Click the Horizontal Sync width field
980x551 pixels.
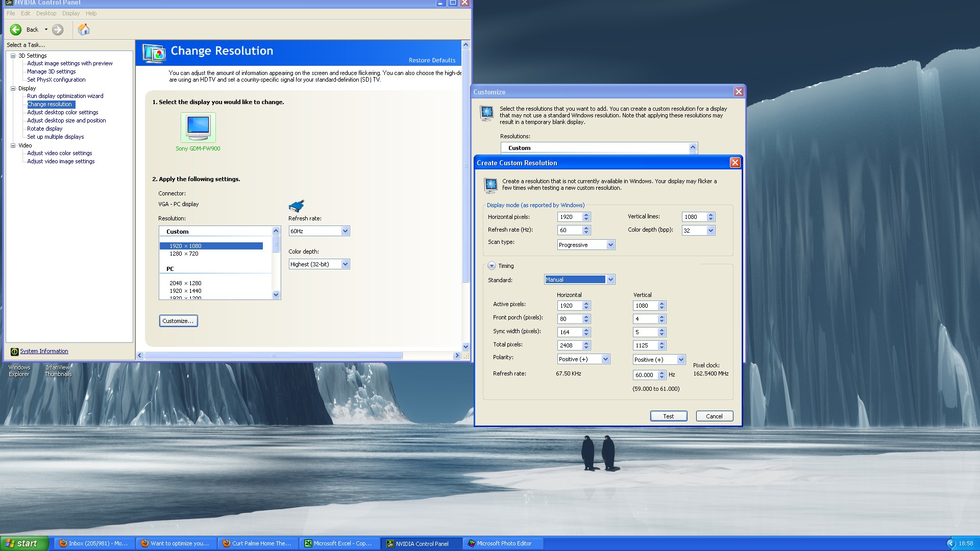570,332
